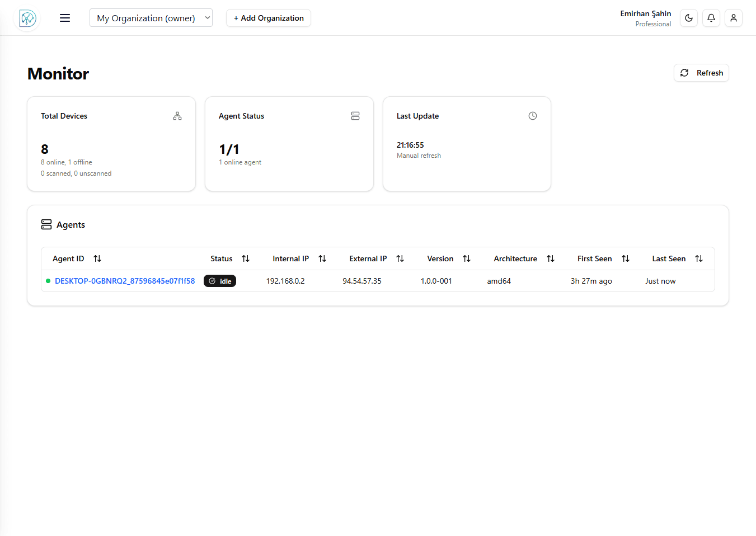Open the hamburger sidebar menu
Viewport: 756px width, 536px height.
[x=65, y=18]
